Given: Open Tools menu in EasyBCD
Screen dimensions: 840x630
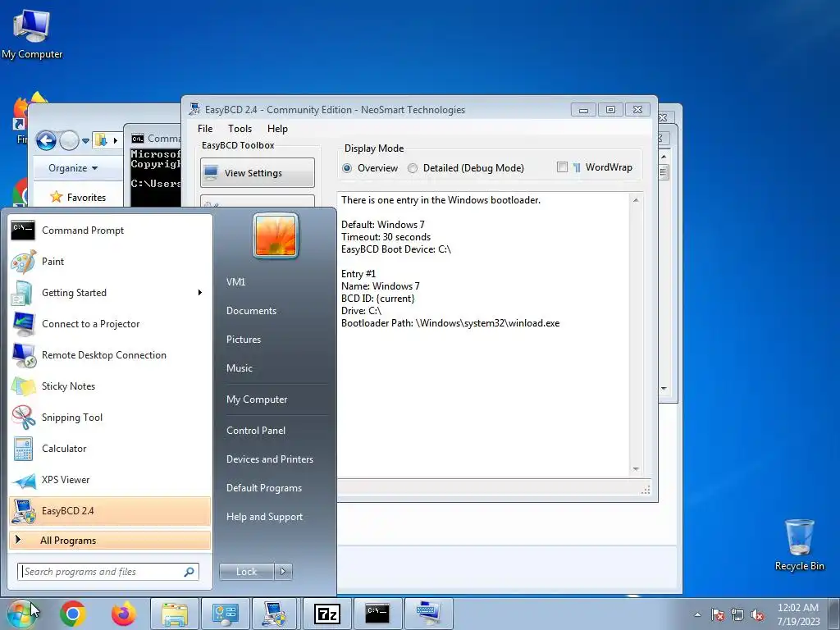Looking at the screenshot, I should [x=240, y=129].
